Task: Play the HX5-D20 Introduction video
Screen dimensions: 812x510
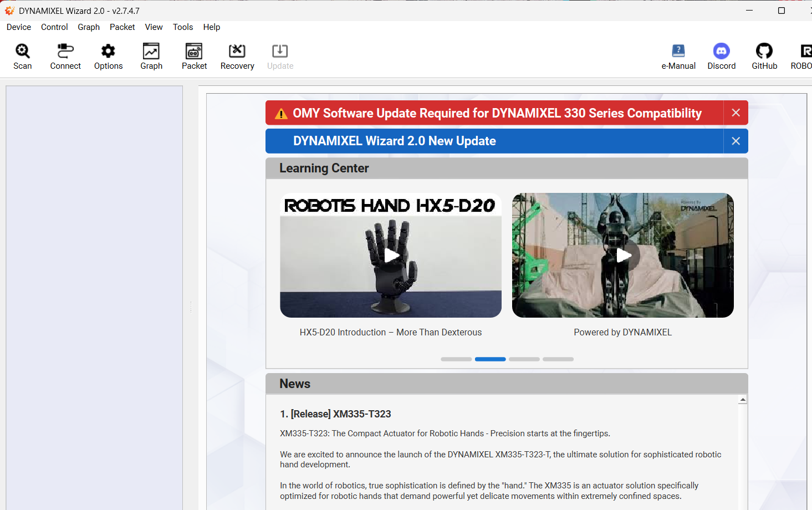Action: [x=391, y=256]
